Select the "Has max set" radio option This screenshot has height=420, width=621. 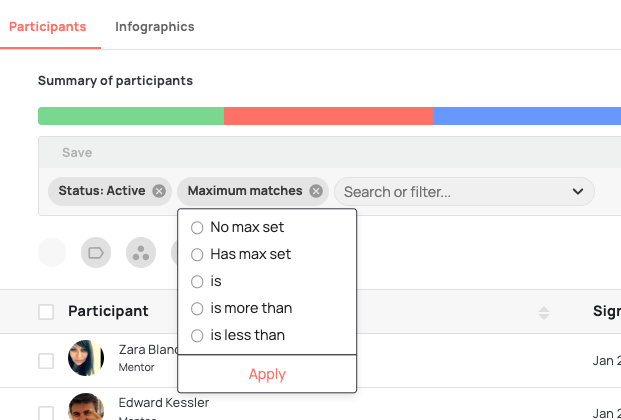tap(197, 254)
